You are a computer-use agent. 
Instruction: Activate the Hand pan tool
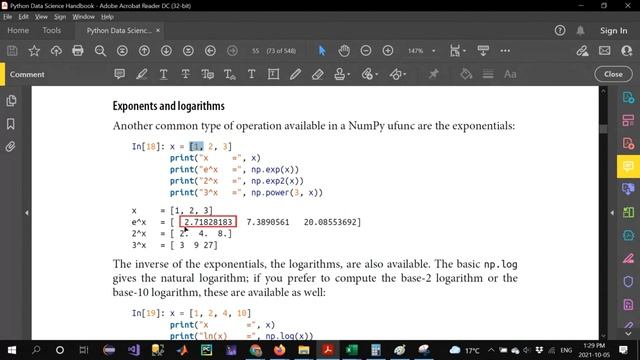(x=344, y=51)
